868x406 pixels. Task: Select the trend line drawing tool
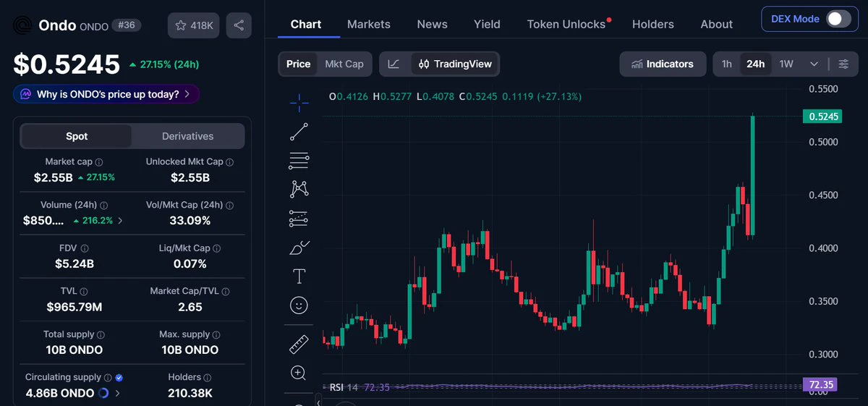[299, 132]
